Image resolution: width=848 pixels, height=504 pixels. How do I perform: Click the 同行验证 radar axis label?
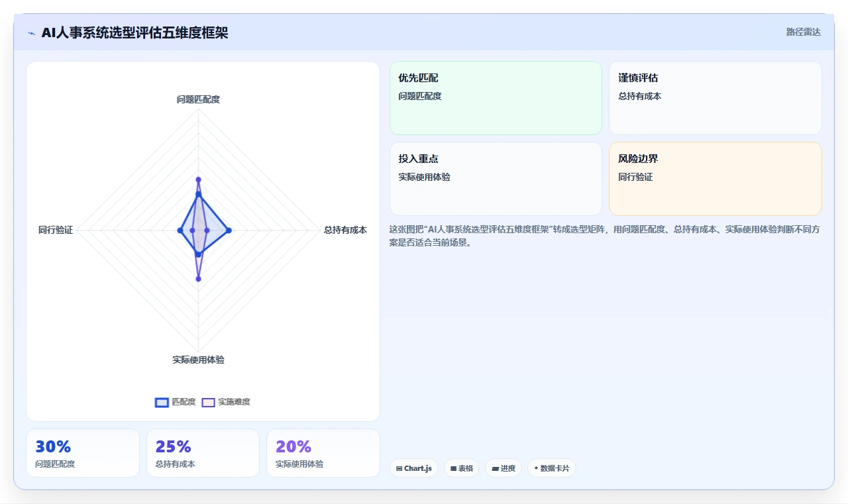point(56,230)
